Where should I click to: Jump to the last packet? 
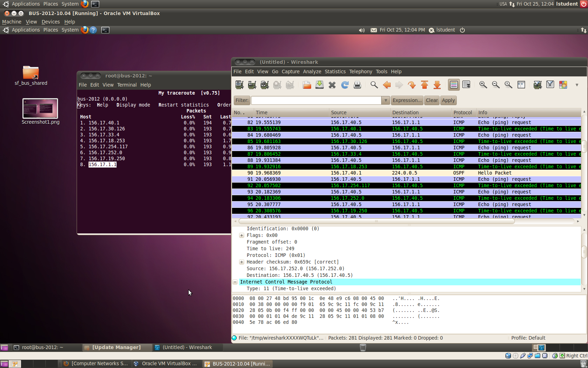tap(437, 85)
